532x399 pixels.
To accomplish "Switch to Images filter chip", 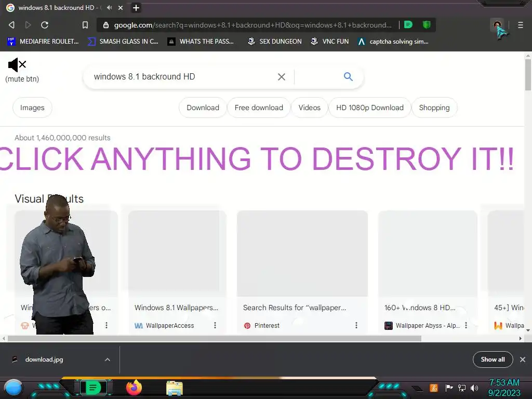I will pyautogui.click(x=32, y=108).
